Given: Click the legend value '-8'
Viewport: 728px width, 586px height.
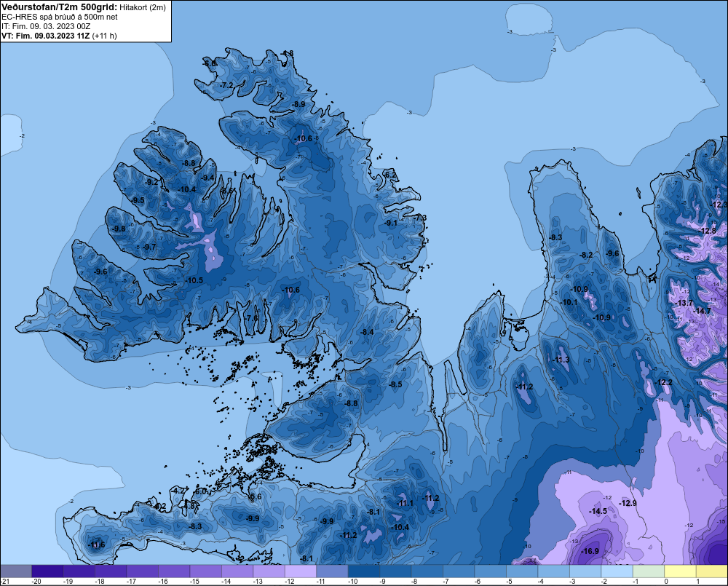Looking at the screenshot, I should click(x=414, y=582).
